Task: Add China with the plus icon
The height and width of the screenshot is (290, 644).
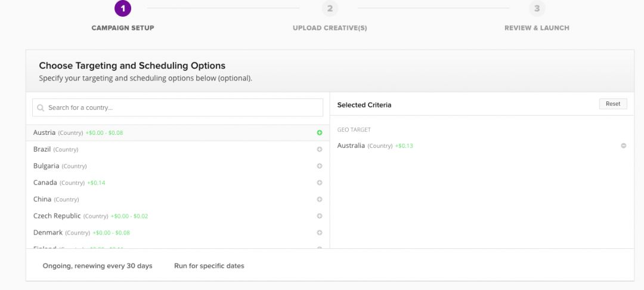Action: click(320, 199)
